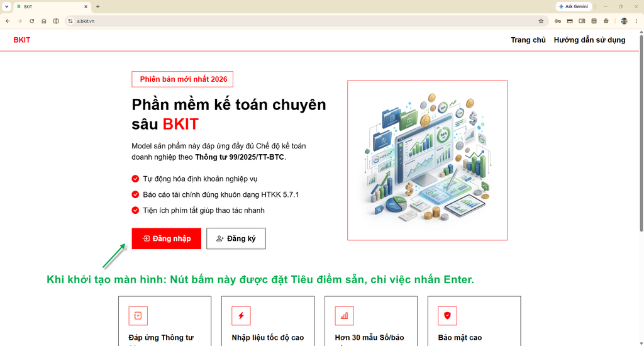Click the browser forward arrow

(x=19, y=21)
